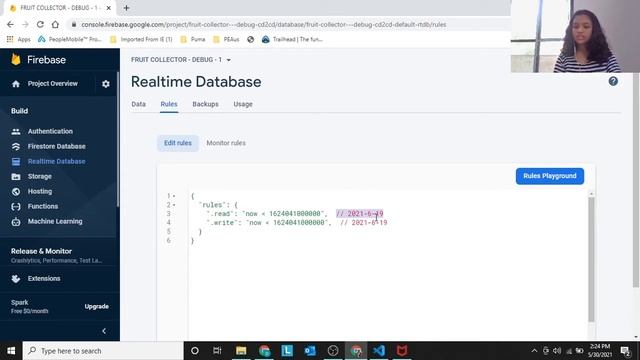Select the Rules tab
This screenshot has height=360, width=640.
pyautogui.click(x=169, y=104)
